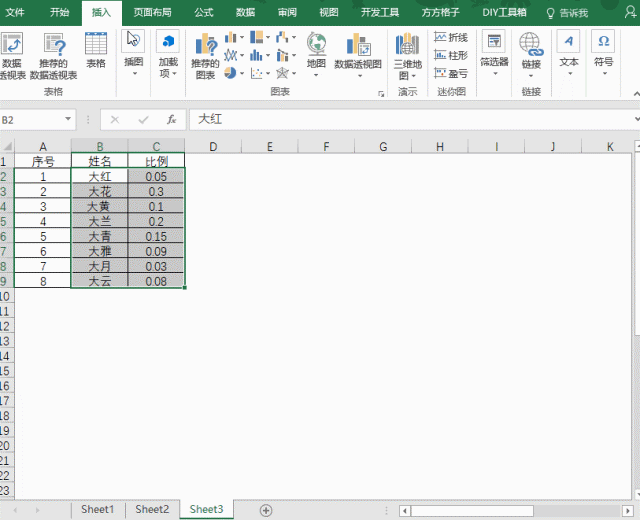Insert a hierarchy chart
This screenshot has height=520, width=640.
pyautogui.click(x=257, y=38)
